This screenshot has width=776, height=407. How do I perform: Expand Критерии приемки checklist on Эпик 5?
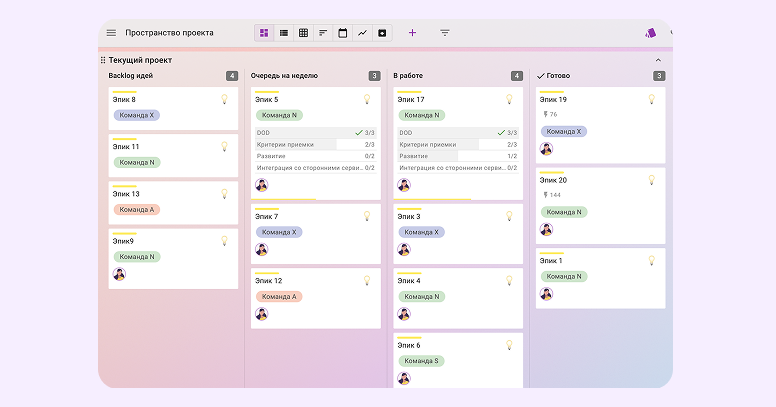pos(315,144)
